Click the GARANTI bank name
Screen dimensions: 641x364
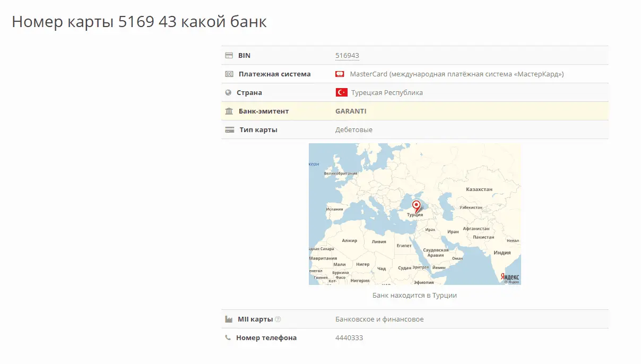point(351,111)
